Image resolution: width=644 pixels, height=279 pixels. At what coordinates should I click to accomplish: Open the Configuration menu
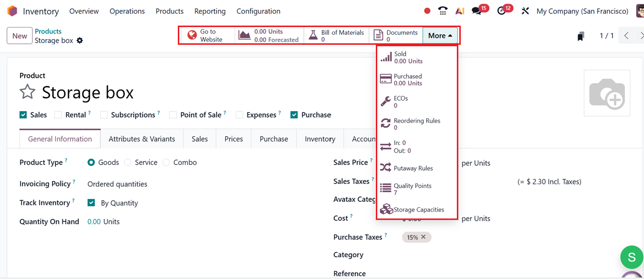258,11
